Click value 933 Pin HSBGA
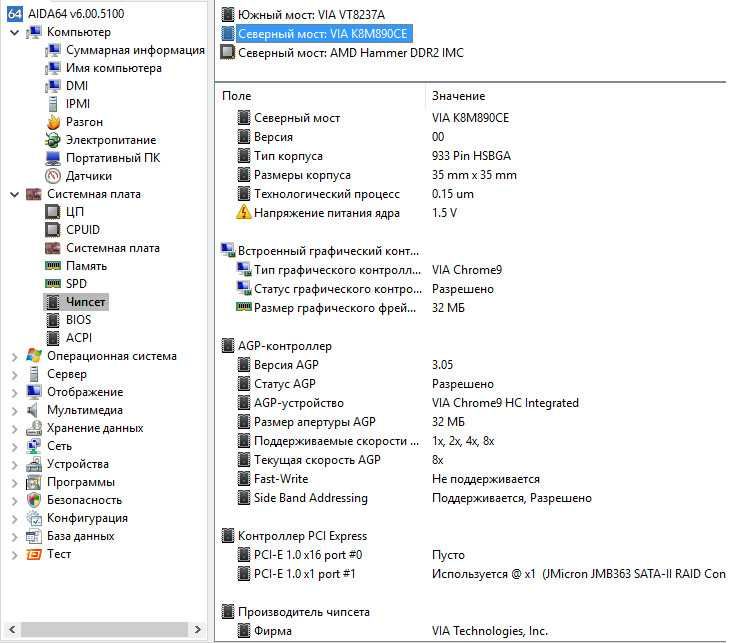Screen dimensions: 748x643 click(x=471, y=156)
